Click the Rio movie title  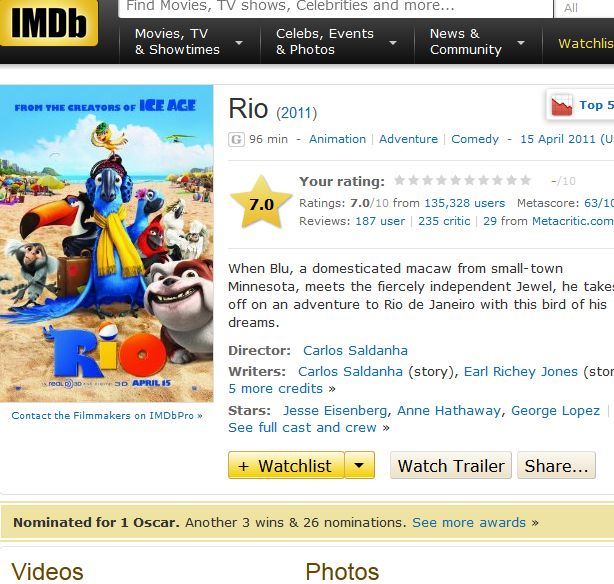(248, 108)
